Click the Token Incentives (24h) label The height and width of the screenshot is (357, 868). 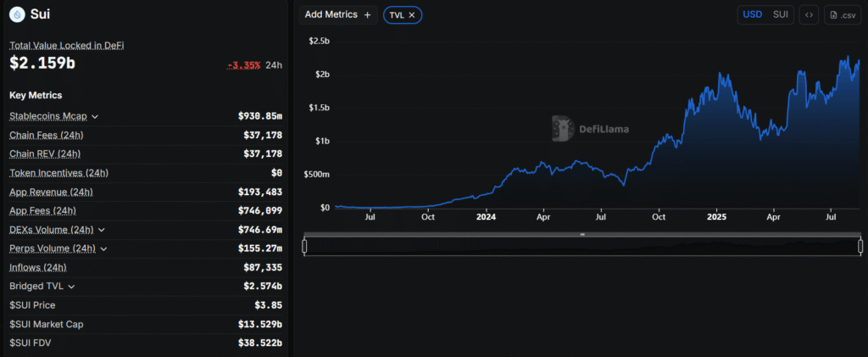point(58,173)
